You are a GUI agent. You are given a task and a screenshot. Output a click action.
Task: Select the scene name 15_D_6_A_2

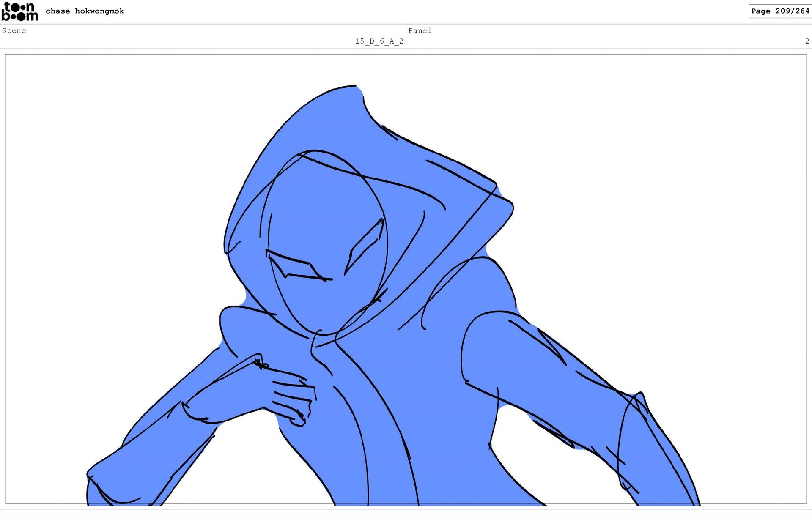(379, 41)
